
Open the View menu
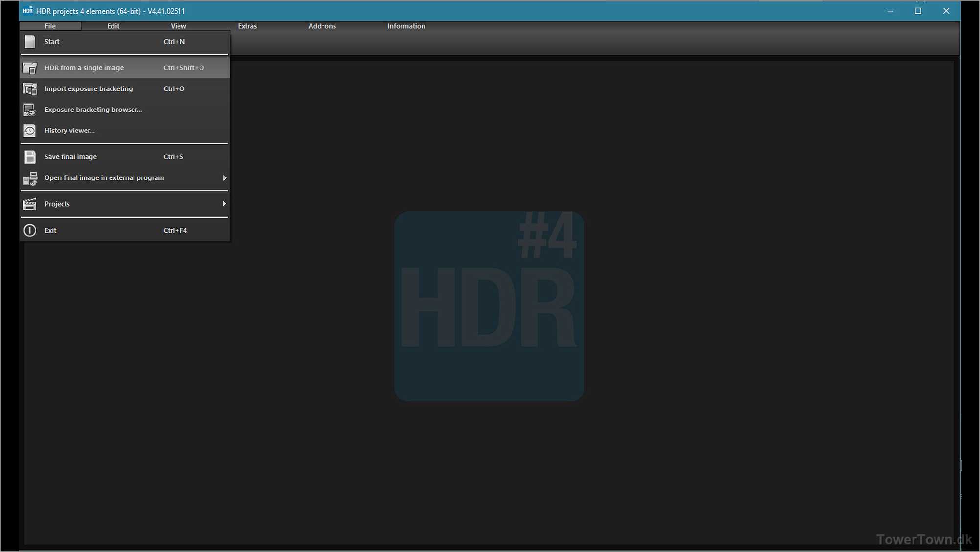pos(178,26)
